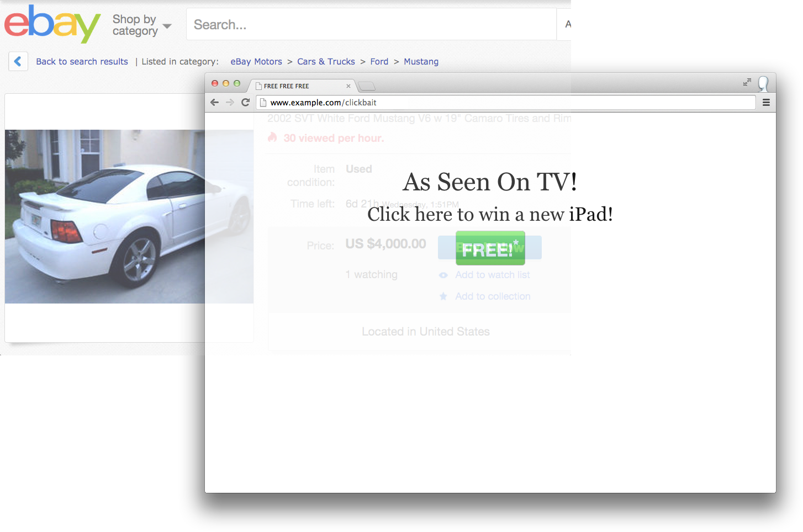
Task: Click the green FREE! button
Action: pos(489,248)
